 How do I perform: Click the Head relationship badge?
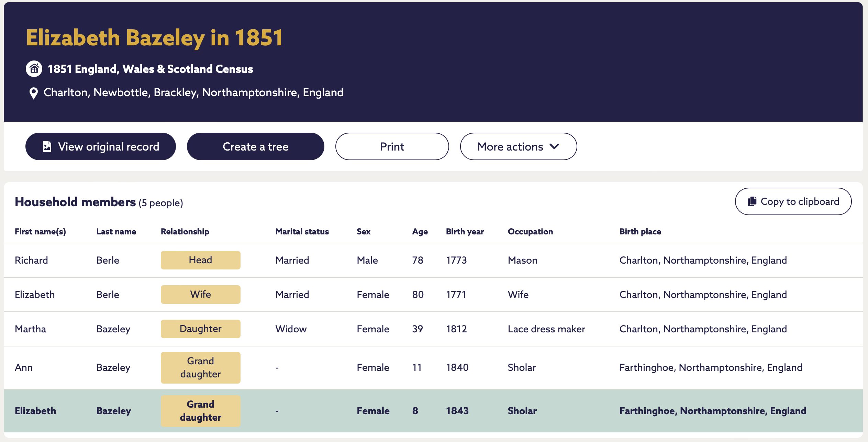click(201, 260)
